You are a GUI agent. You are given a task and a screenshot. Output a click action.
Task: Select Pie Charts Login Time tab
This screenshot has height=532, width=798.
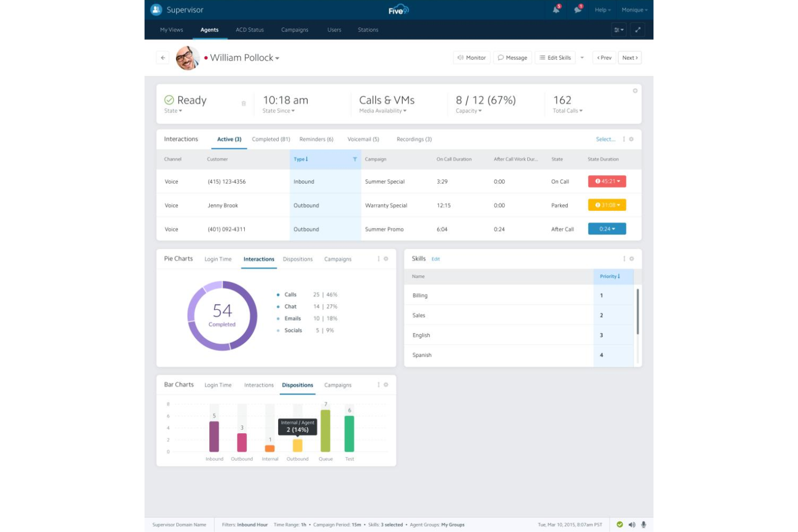click(218, 259)
